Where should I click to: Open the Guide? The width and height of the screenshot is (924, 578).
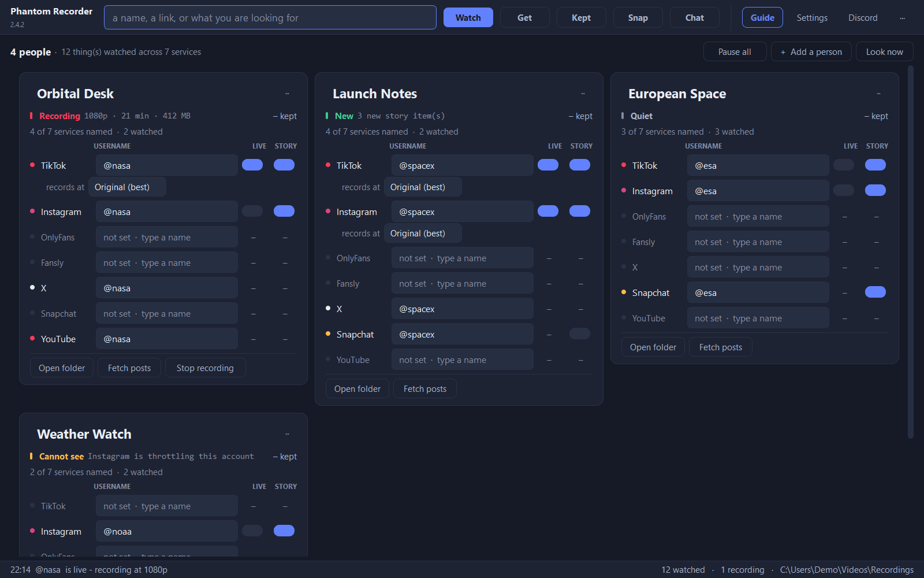point(762,18)
